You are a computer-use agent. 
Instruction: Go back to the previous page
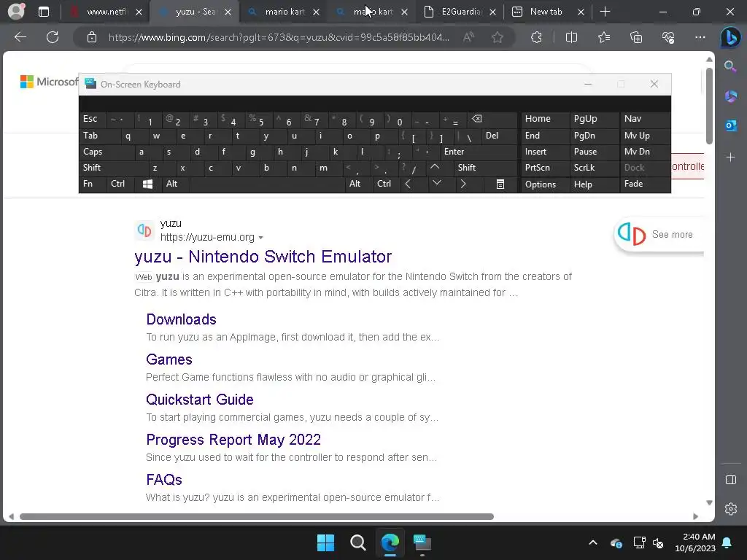(20, 37)
